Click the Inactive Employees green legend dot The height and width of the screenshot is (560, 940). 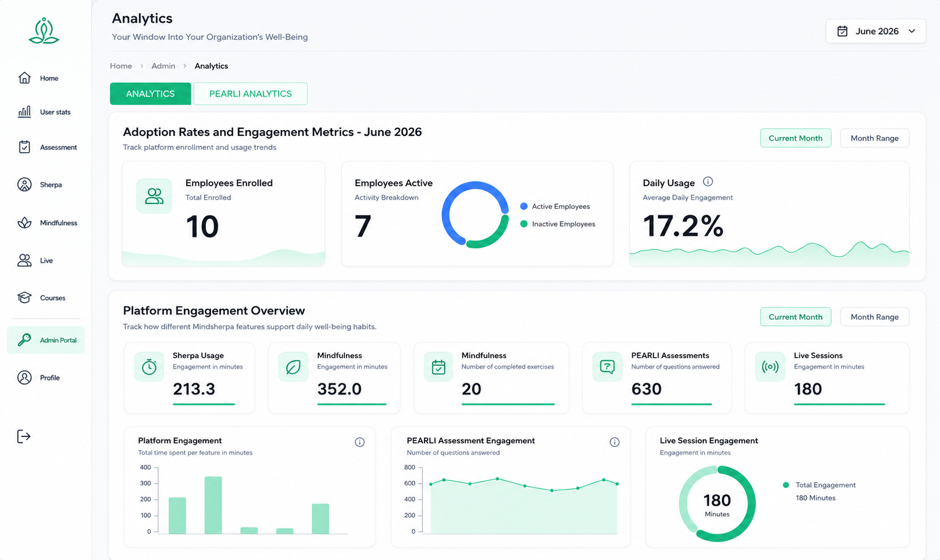[x=524, y=224]
